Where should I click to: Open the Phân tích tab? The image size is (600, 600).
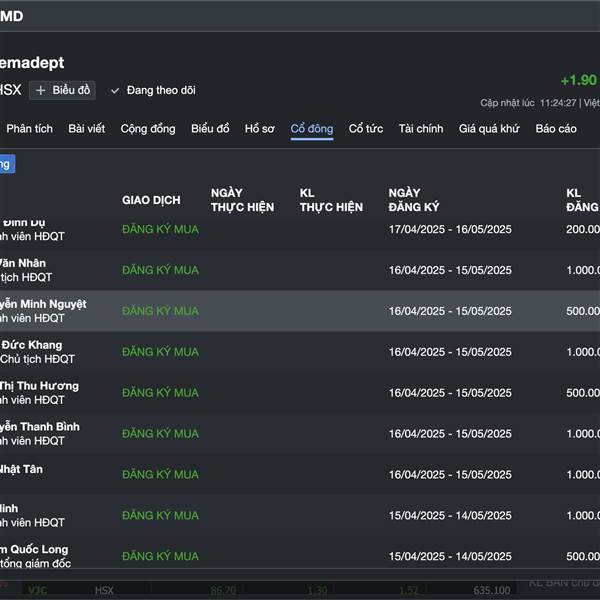[30, 129]
